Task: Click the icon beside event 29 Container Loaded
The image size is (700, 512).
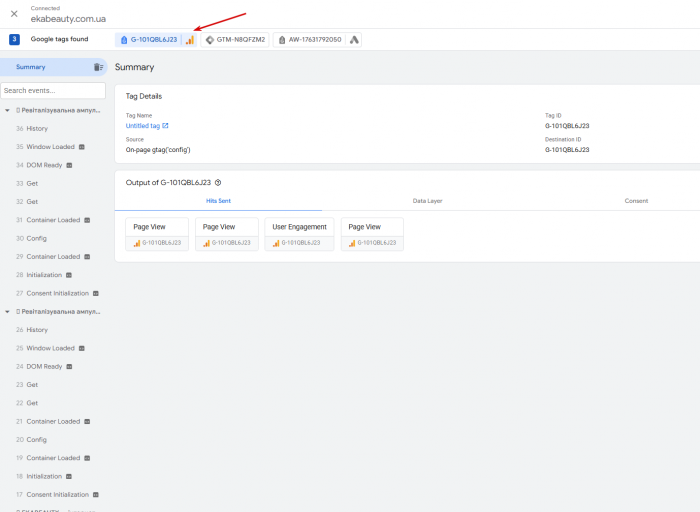Action: pyautogui.click(x=87, y=257)
